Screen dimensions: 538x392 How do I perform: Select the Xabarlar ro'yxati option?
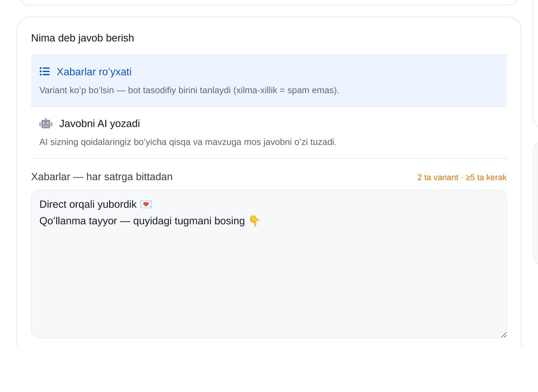click(x=269, y=81)
